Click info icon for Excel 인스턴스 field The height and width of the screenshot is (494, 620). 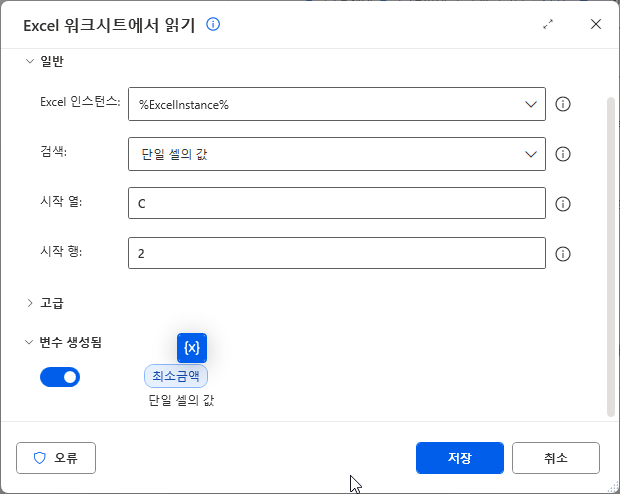click(563, 104)
